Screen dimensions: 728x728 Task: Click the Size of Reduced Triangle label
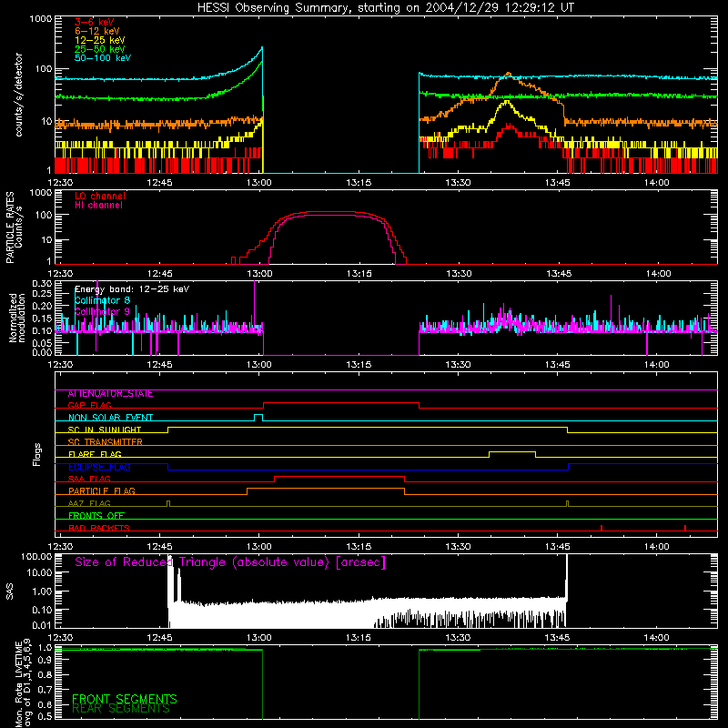point(230,562)
